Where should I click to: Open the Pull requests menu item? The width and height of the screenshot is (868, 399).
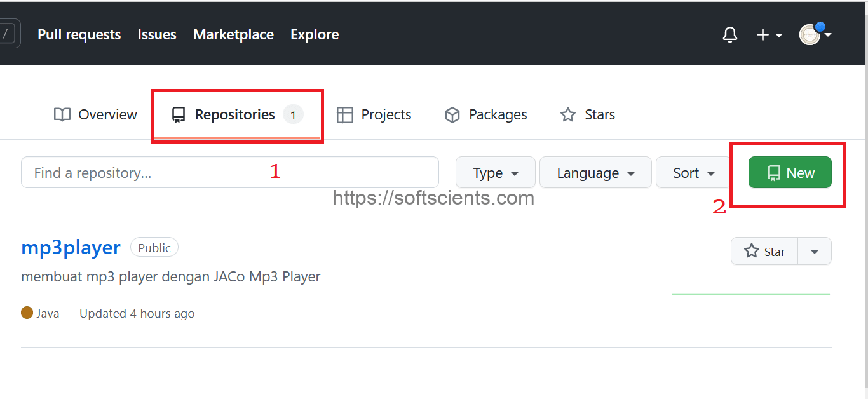(79, 34)
